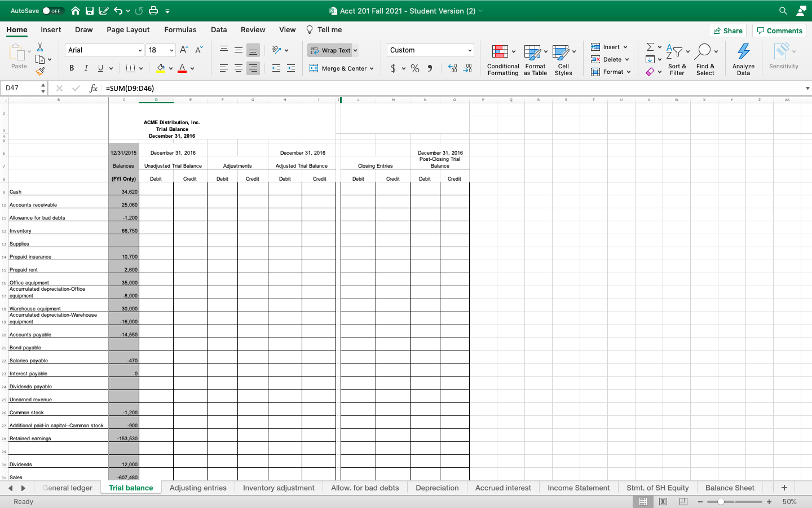Open Format as Table gallery
812x508 pixels.
[535, 60]
